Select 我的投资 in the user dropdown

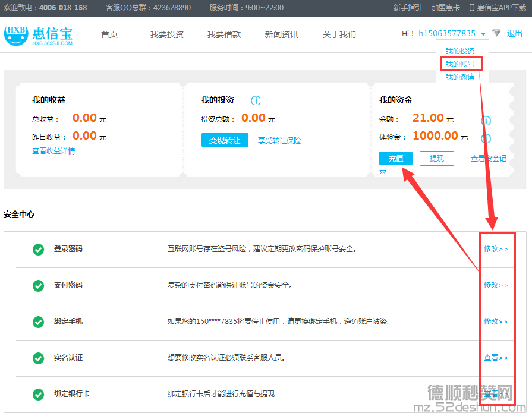point(460,51)
